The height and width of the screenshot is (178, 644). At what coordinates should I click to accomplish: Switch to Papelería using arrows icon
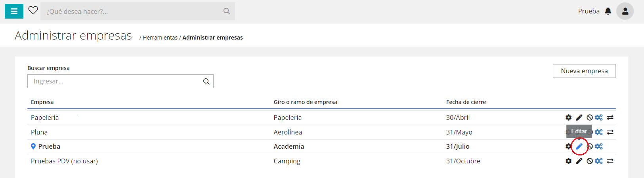(x=610, y=117)
